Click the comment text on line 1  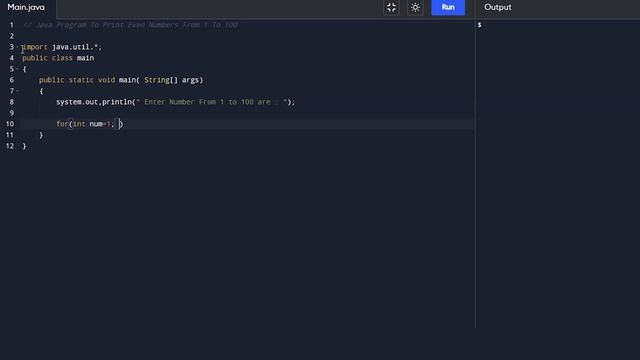pyautogui.click(x=130, y=25)
